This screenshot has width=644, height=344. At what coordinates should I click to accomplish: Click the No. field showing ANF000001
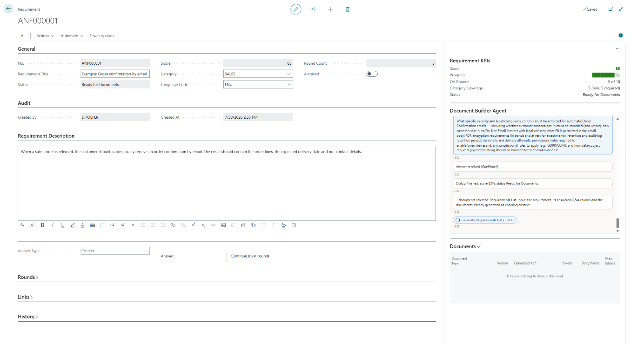point(115,63)
